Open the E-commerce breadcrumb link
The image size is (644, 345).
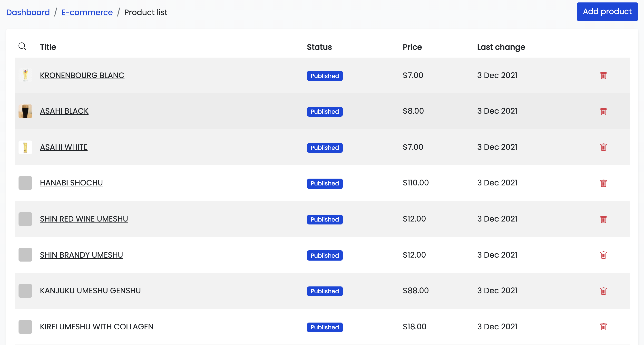[87, 12]
